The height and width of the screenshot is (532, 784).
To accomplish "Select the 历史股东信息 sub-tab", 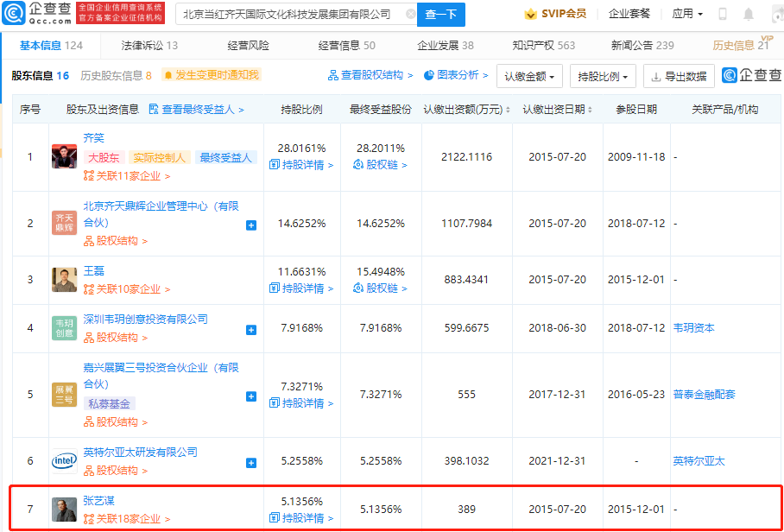I will click(116, 76).
